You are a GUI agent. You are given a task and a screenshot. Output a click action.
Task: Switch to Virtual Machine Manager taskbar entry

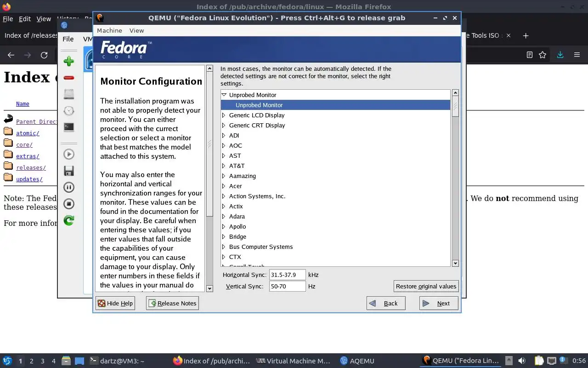293,361
